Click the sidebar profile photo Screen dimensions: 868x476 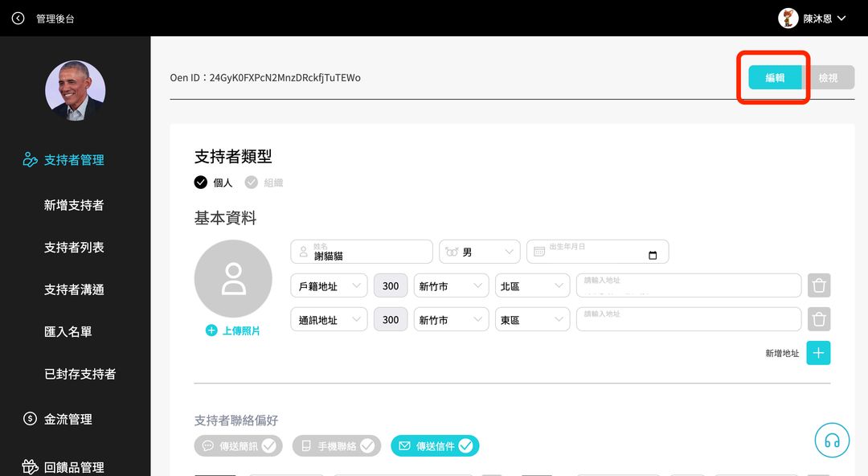point(76,90)
